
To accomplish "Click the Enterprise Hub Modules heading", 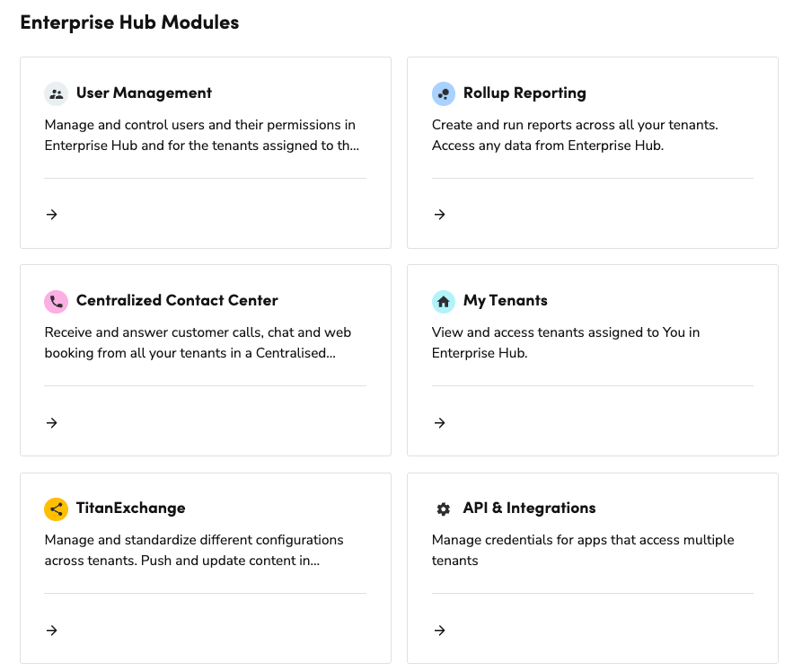I will (x=129, y=22).
